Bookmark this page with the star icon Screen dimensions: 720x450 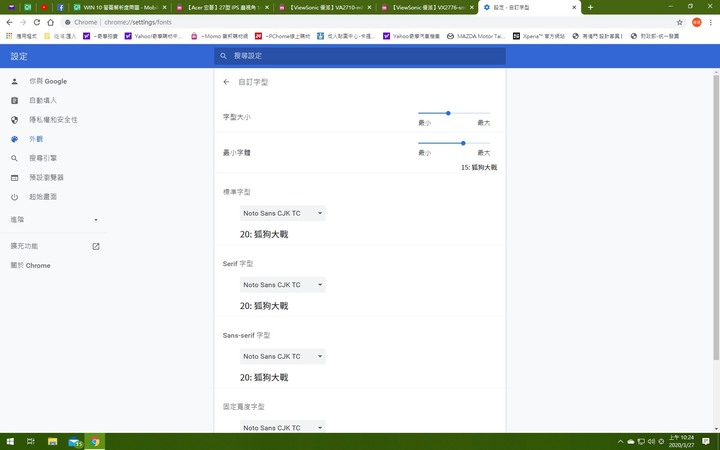coord(680,22)
